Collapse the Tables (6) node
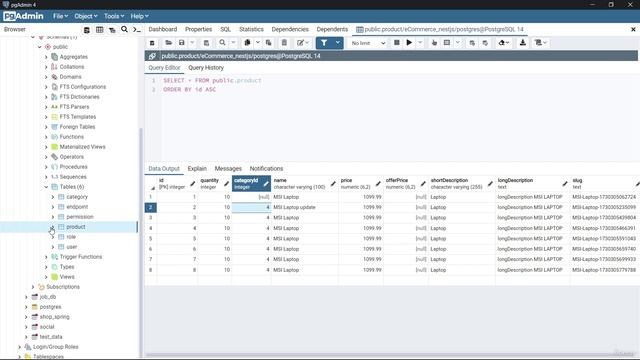640x360 pixels. coord(46,187)
